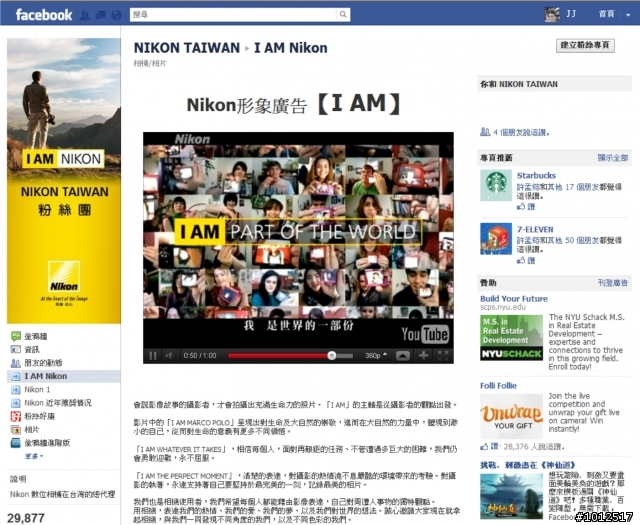The height and width of the screenshot is (525, 640).
Task: Click the Unwrap Your Gift ad image
Action: (511, 416)
